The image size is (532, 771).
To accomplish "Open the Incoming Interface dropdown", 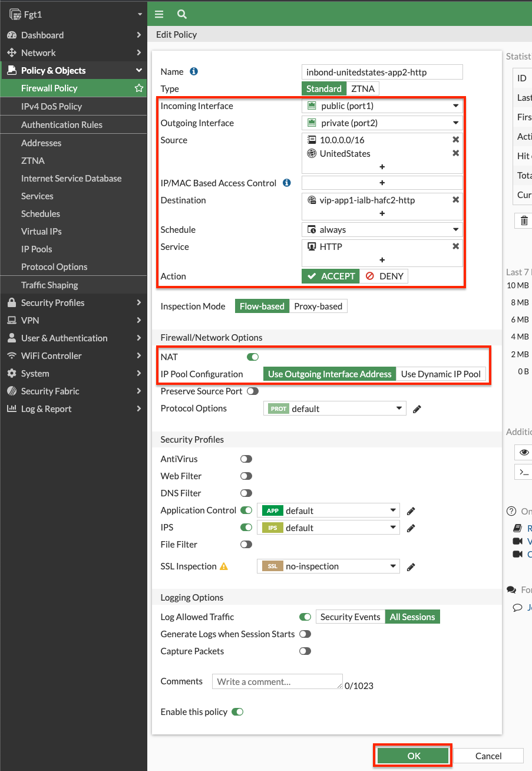I will [382, 106].
